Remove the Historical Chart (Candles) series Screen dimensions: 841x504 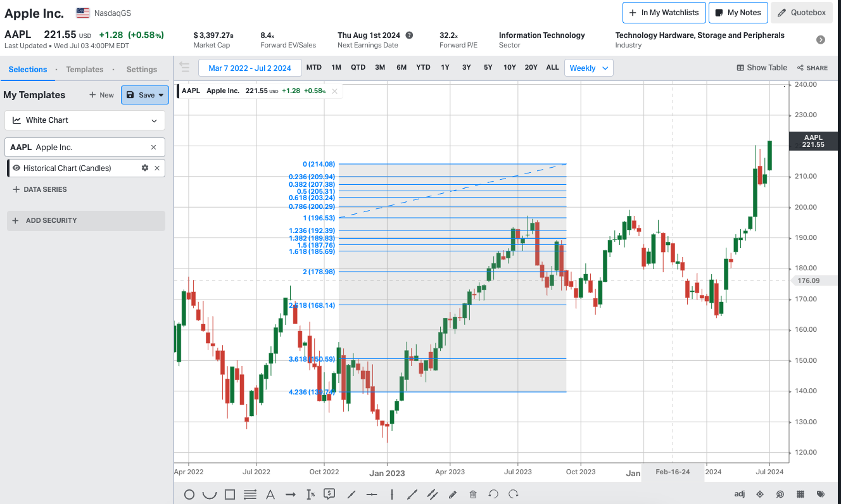click(157, 168)
